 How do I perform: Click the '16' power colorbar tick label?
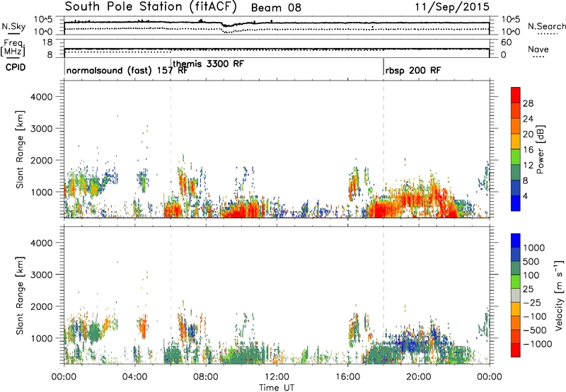pyautogui.click(x=528, y=150)
